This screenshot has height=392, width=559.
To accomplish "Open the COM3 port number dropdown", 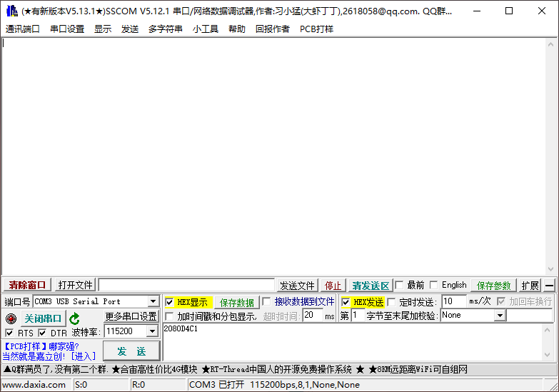I will point(153,302).
